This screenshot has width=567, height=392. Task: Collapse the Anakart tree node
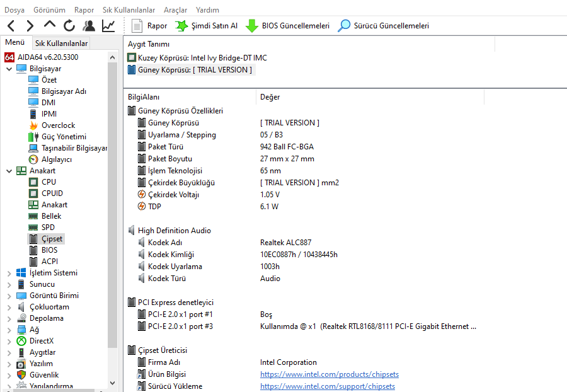click(x=9, y=171)
